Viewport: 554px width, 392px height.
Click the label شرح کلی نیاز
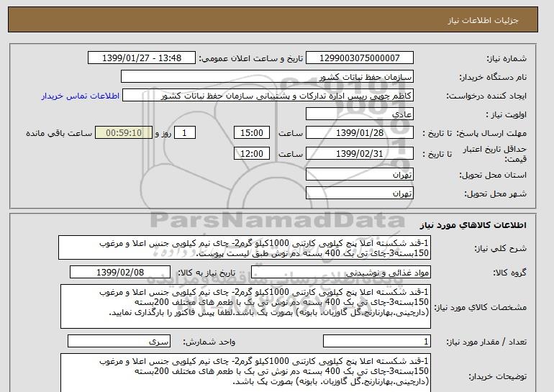(501, 248)
